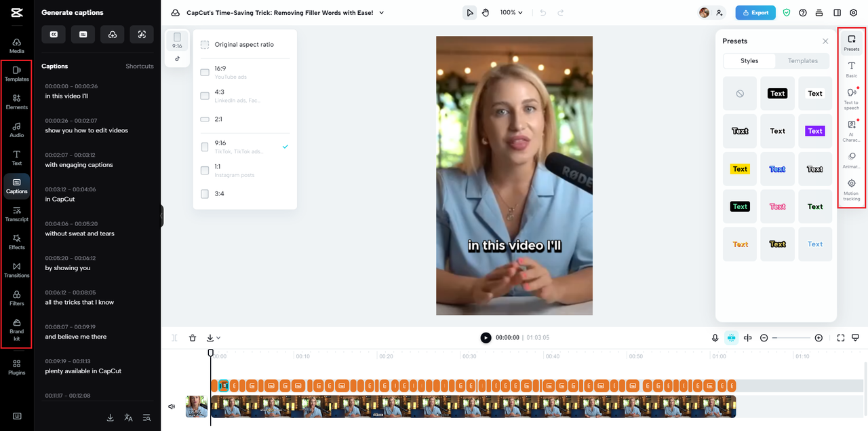Switch to the Styles tab

point(749,60)
